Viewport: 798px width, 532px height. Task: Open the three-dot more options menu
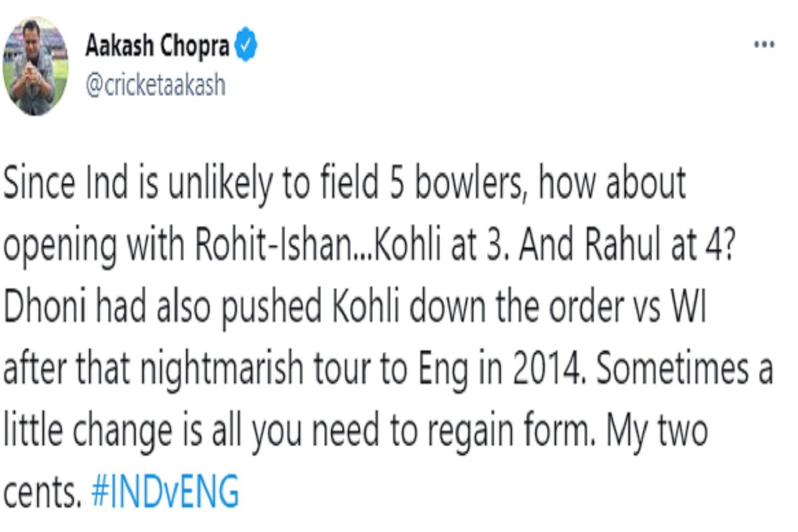pos(764,45)
